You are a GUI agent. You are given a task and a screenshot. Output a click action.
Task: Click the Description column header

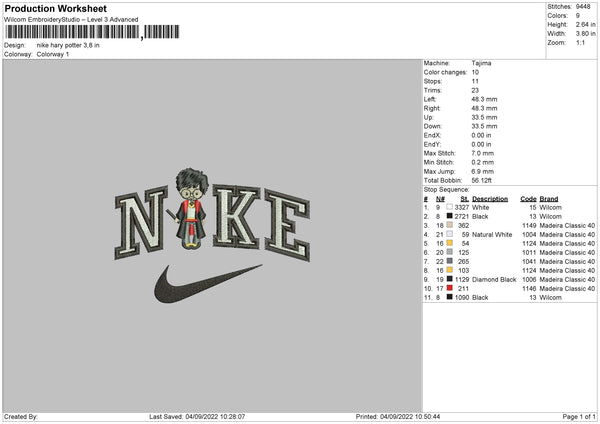pos(490,199)
